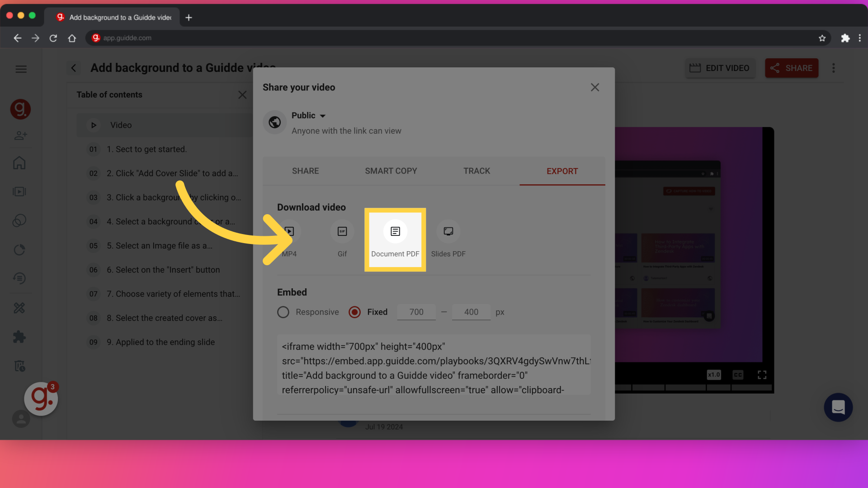Click the width input field showing 700
868x488 pixels.
416,311
